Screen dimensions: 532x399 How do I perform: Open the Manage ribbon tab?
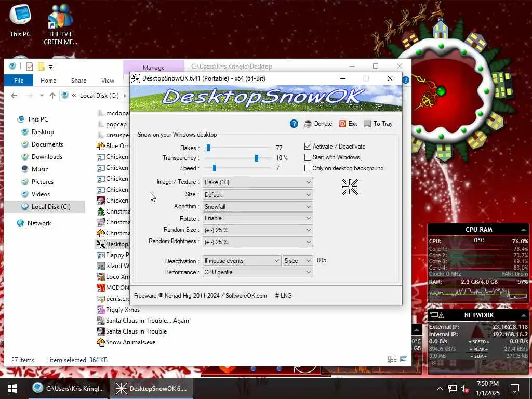[154, 68]
